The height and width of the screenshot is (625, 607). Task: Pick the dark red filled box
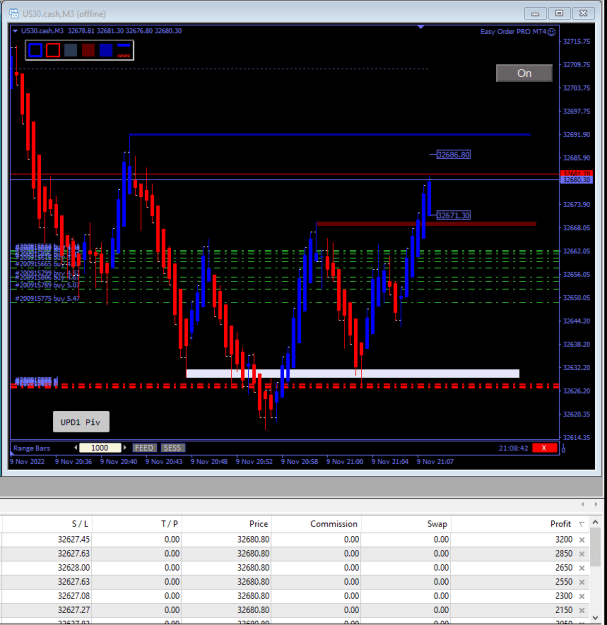point(88,50)
